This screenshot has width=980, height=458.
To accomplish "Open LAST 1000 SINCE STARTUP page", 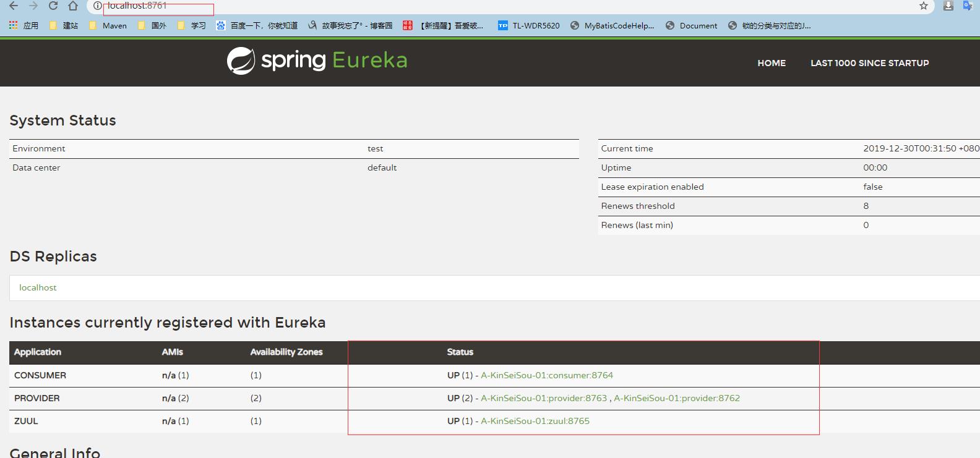I will (869, 63).
